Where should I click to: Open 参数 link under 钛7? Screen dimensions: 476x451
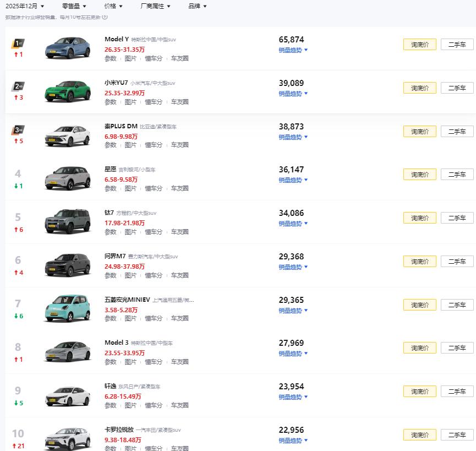(x=111, y=232)
